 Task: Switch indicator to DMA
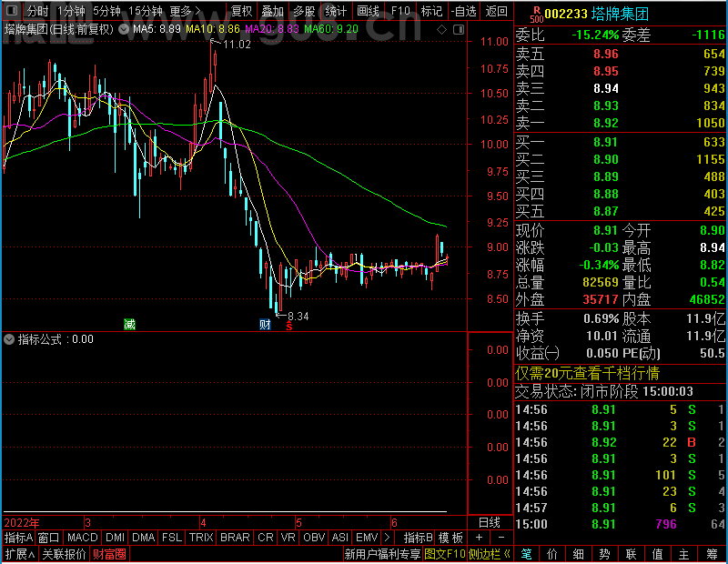pyautogui.click(x=144, y=538)
